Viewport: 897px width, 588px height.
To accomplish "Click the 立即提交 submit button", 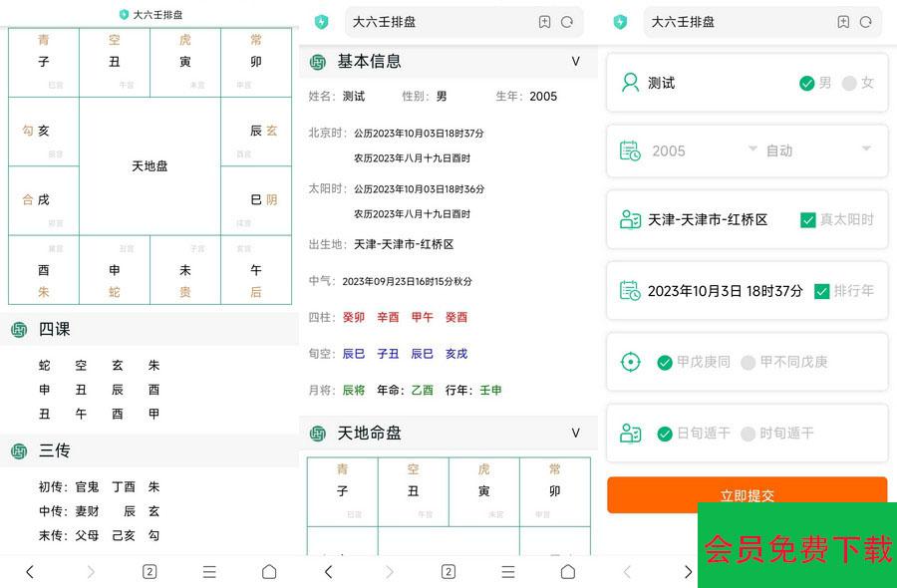I will coord(747,495).
